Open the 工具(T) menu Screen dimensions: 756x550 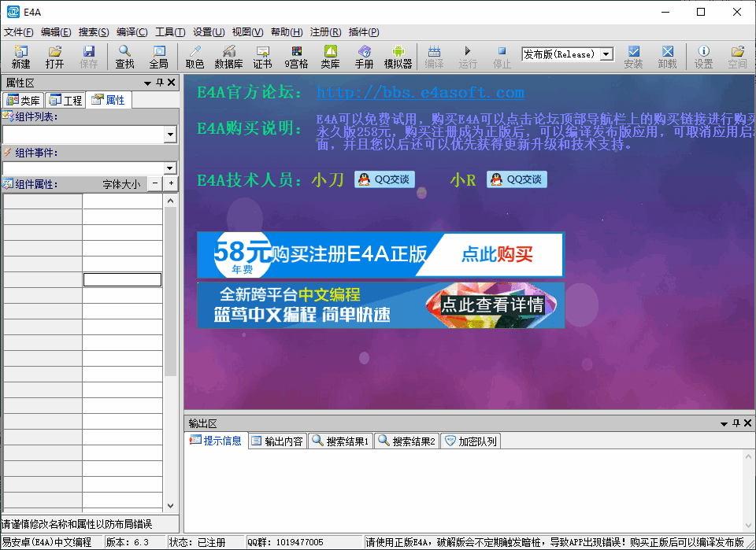[x=170, y=32]
